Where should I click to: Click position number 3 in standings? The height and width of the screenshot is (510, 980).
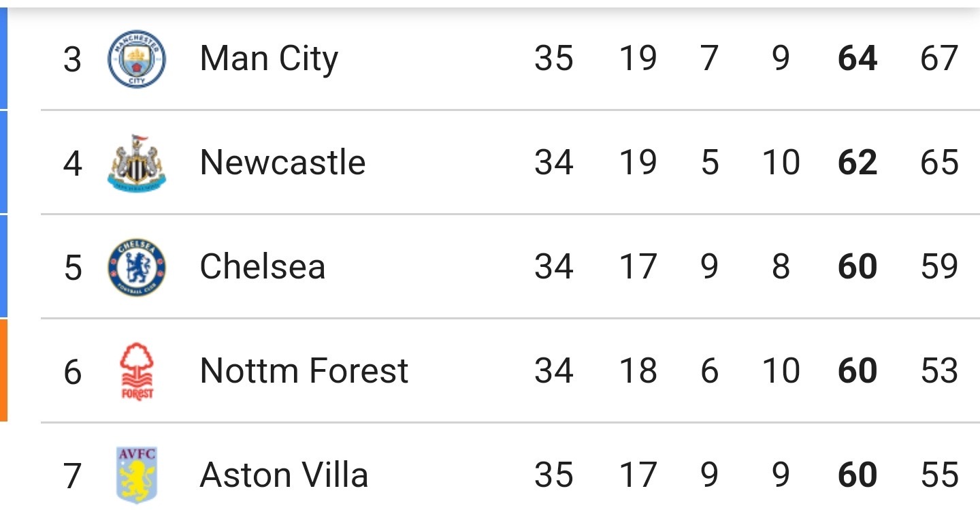pyautogui.click(x=72, y=59)
